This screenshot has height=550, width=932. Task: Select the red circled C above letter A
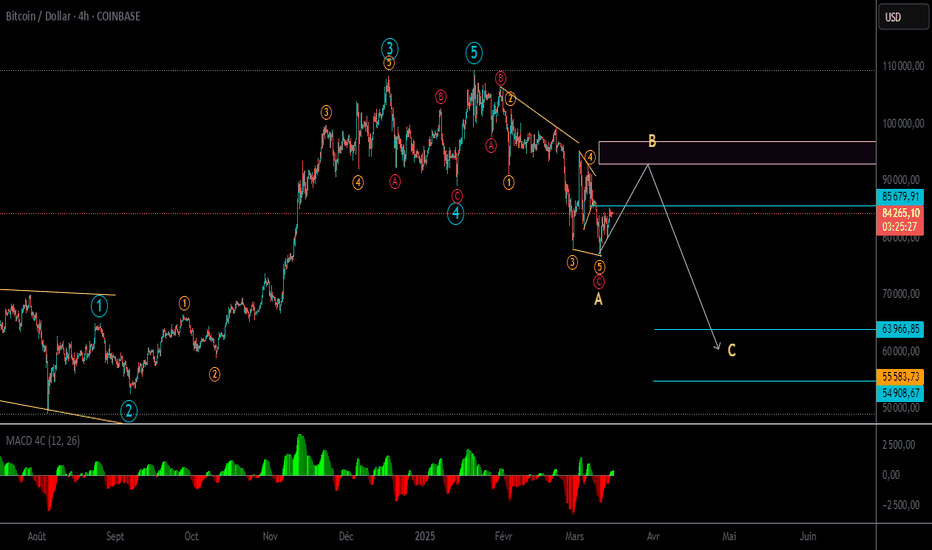[x=599, y=282]
